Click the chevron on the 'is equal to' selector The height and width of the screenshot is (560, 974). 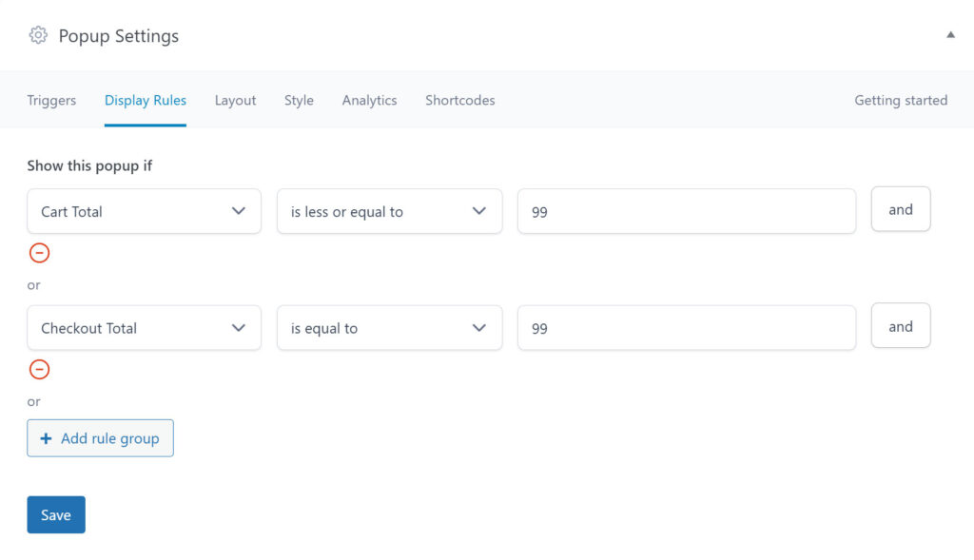[480, 327]
